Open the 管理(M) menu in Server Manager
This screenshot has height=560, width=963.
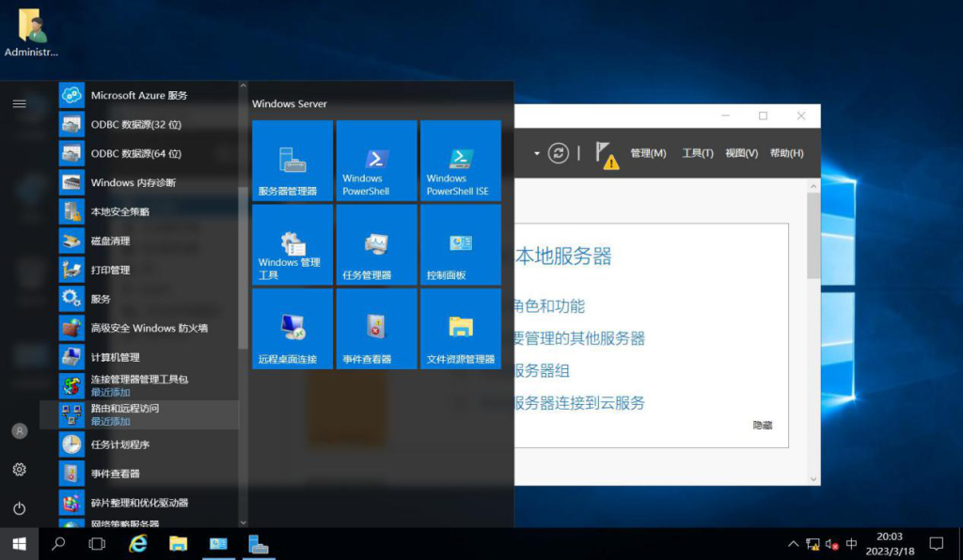(x=648, y=153)
